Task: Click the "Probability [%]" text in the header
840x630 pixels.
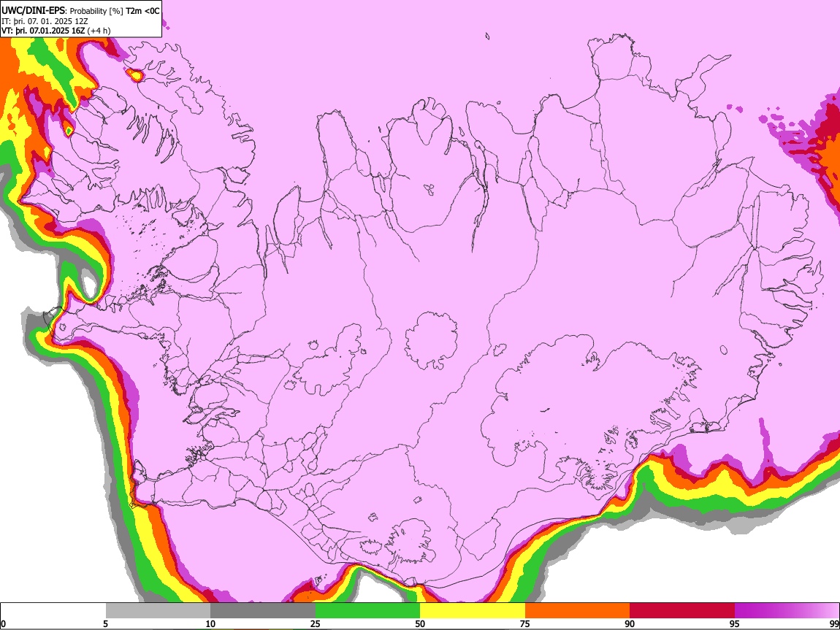Action: point(96,11)
